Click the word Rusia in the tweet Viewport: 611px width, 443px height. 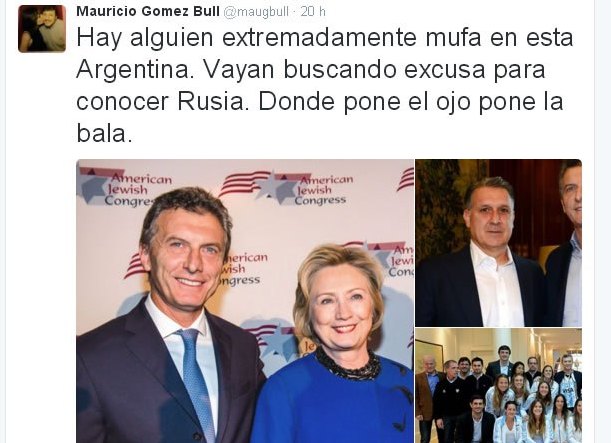coord(213,102)
